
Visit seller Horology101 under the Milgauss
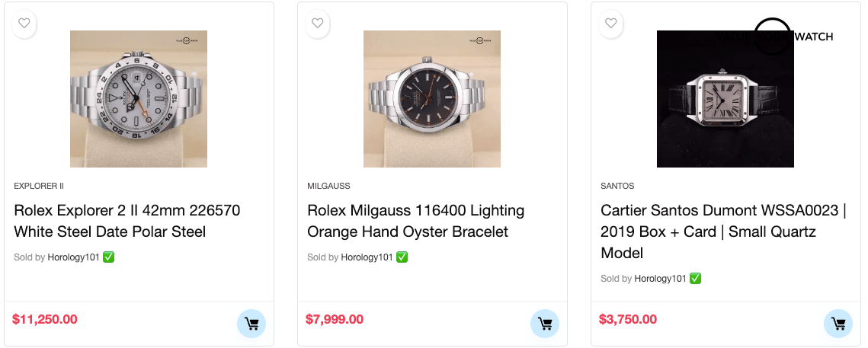click(367, 257)
